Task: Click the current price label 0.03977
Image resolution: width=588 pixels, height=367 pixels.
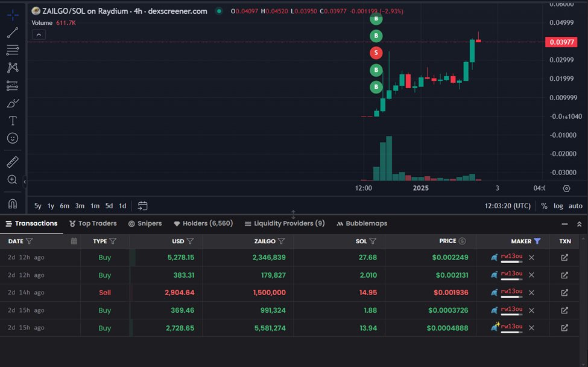Action: pyautogui.click(x=561, y=42)
